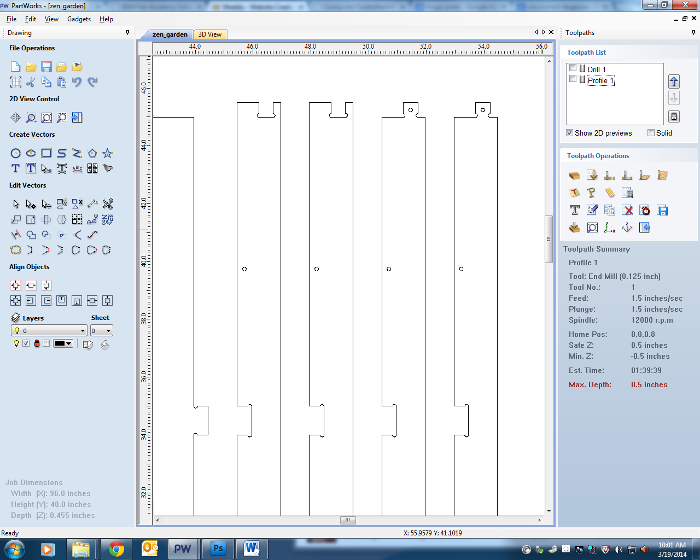Click the Cut scissors icon in File Operations

(31, 82)
